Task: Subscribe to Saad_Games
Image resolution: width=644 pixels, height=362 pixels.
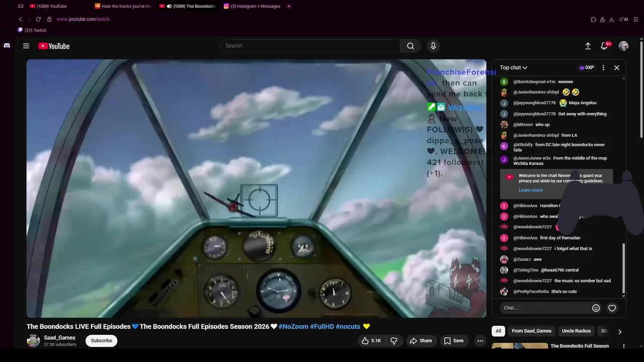Action: pyautogui.click(x=102, y=340)
